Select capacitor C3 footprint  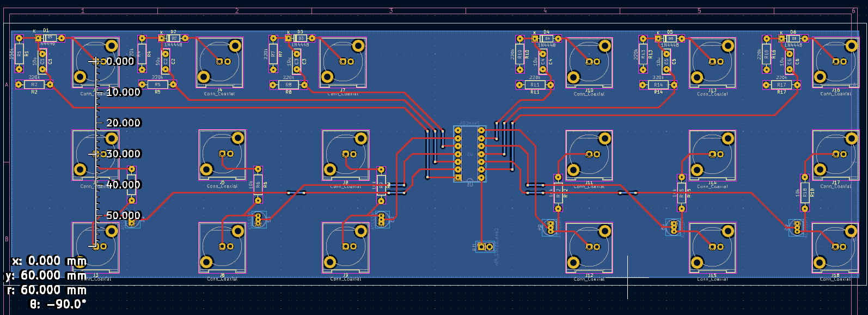(297, 62)
